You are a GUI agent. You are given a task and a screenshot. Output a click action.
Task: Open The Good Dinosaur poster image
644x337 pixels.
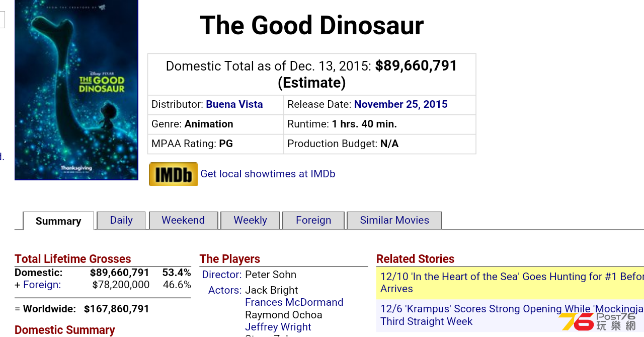click(x=76, y=90)
